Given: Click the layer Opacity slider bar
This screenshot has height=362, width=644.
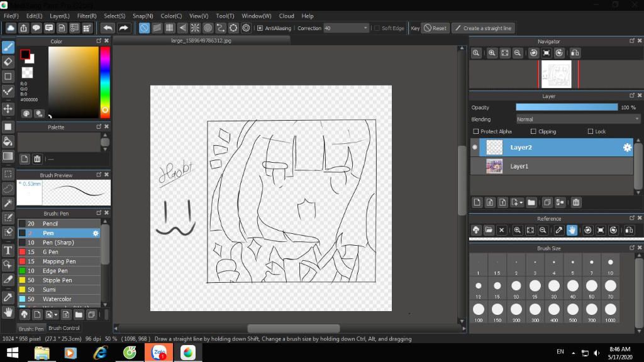Looking at the screenshot, I should click(x=567, y=107).
